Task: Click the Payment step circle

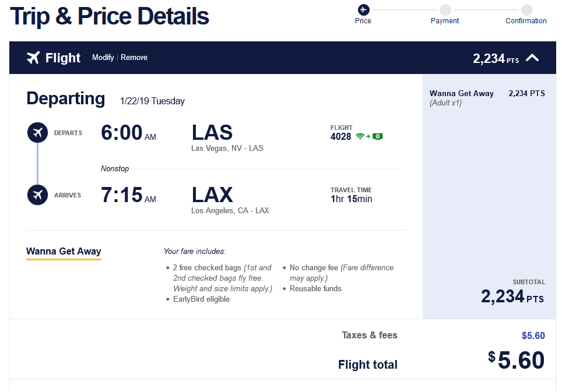Action: pos(445,9)
